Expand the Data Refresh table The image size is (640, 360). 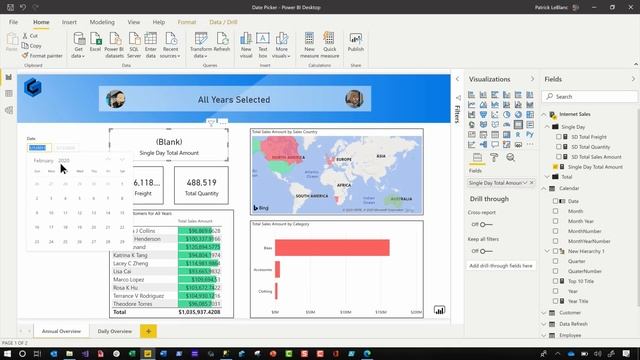(x=544, y=324)
